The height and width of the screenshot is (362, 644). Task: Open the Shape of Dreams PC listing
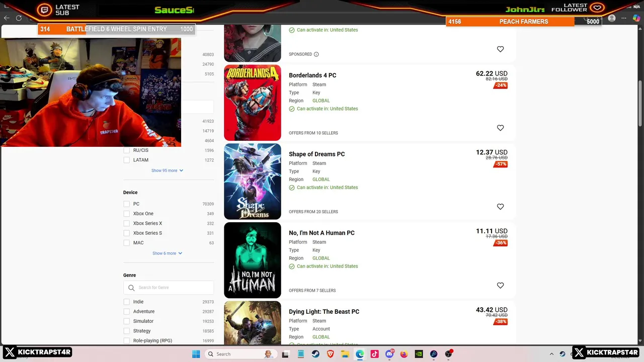pos(316,154)
